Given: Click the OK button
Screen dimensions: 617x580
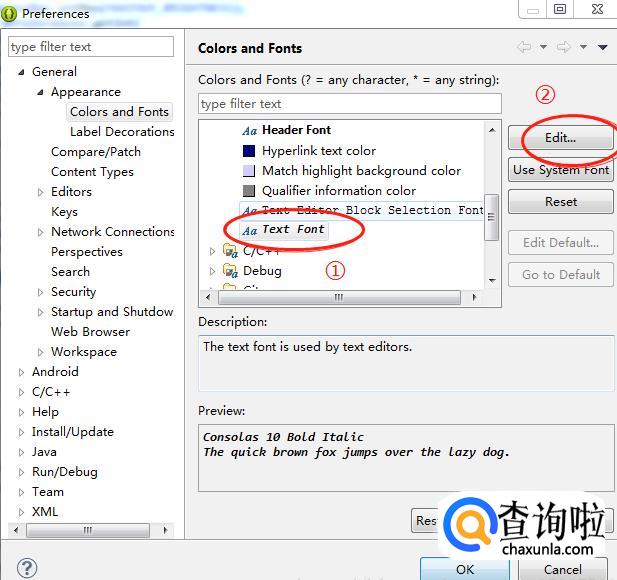Looking at the screenshot, I should point(465,569).
